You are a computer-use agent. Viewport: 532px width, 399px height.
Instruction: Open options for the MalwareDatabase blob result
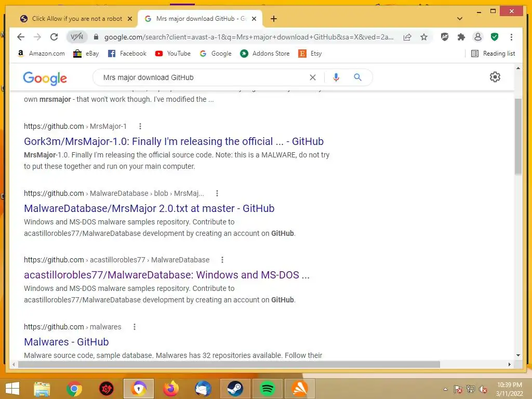point(217,193)
